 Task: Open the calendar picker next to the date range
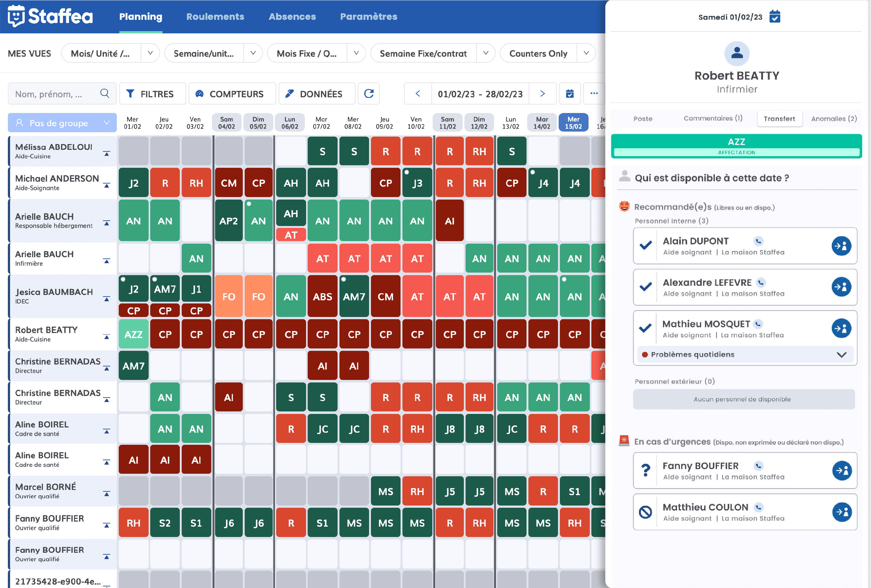point(570,94)
